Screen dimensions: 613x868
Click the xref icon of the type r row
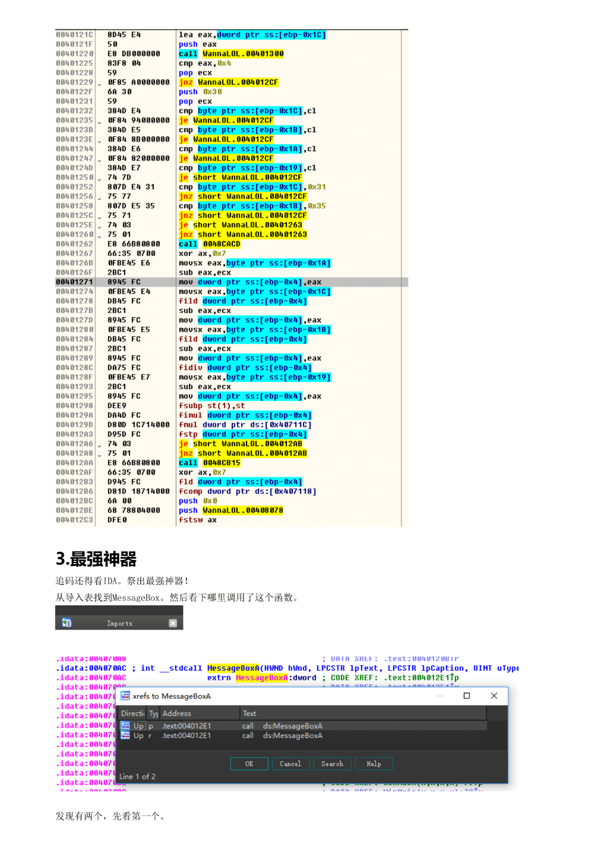pos(125,736)
